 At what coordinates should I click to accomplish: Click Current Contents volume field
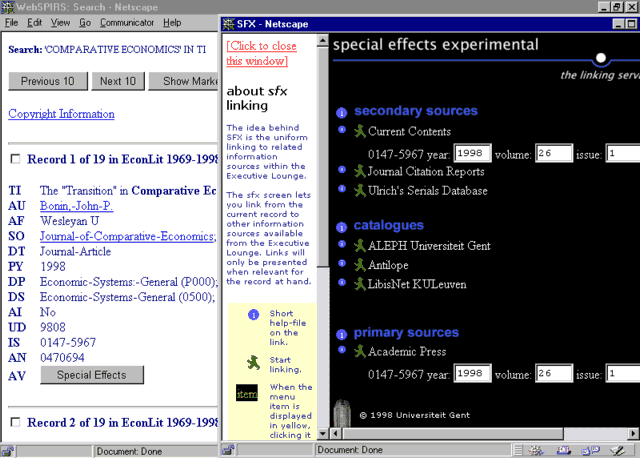pyautogui.click(x=554, y=153)
